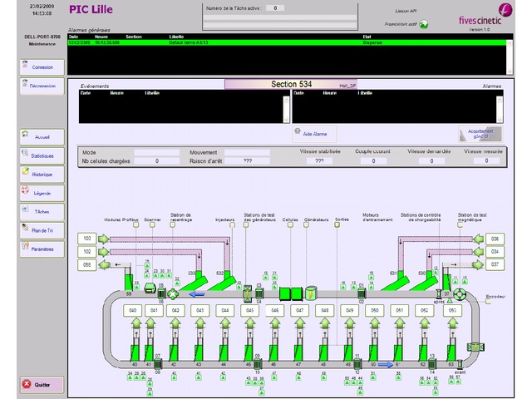Screen dimensions: 532x399
Task: Click the Générateurs cylinder icon on the track
Action: coord(312,293)
